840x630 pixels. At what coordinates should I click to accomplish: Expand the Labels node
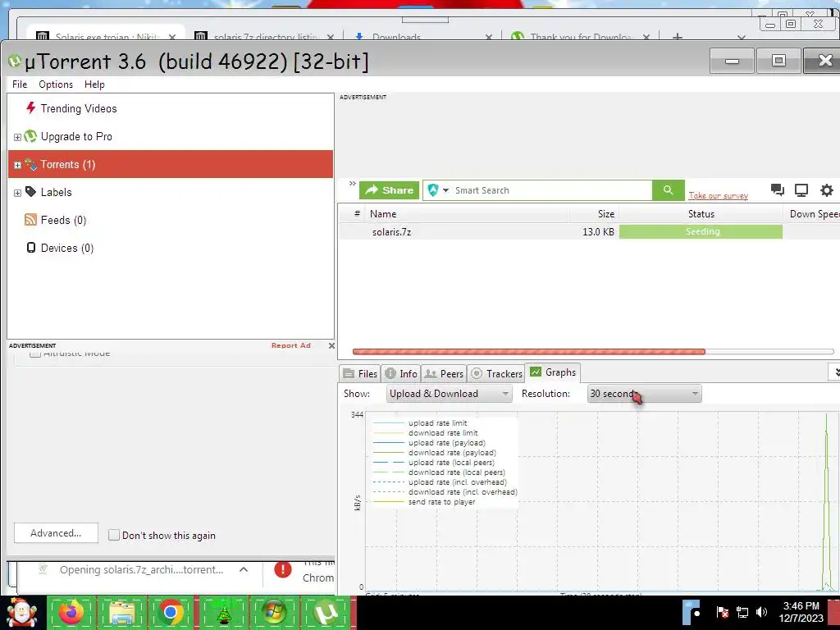pyautogui.click(x=17, y=193)
